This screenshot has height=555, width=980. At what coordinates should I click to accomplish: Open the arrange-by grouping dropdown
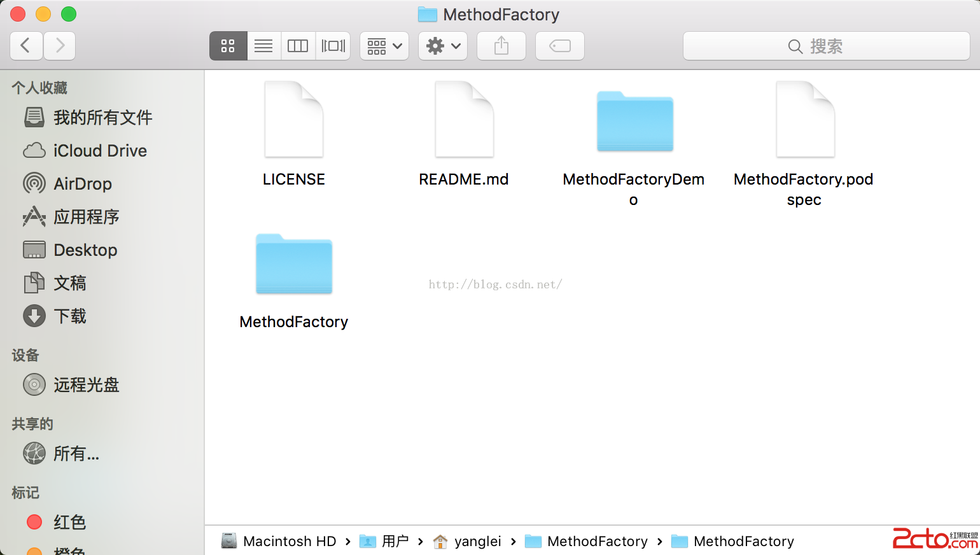(x=384, y=46)
